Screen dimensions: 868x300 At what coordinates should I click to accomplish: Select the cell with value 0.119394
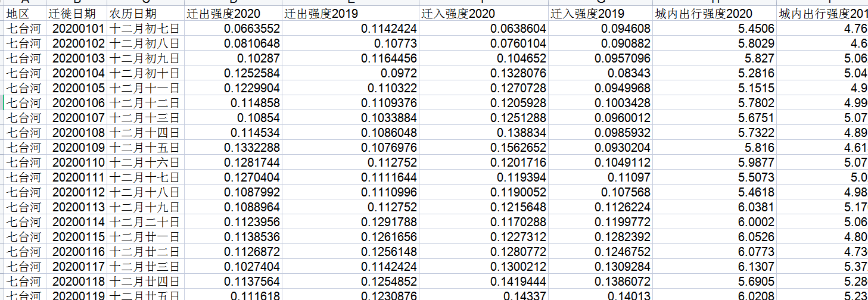[484, 177]
